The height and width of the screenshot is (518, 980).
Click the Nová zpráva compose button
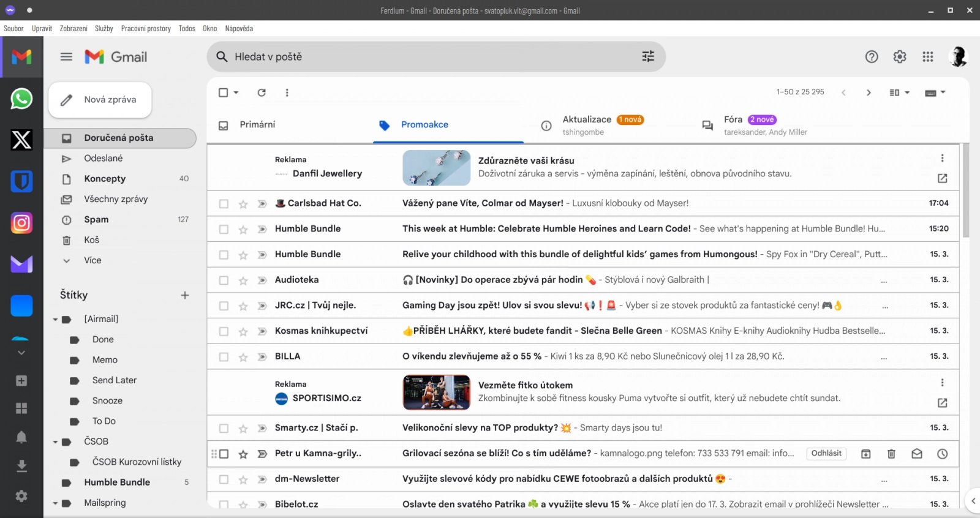coord(100,100)
